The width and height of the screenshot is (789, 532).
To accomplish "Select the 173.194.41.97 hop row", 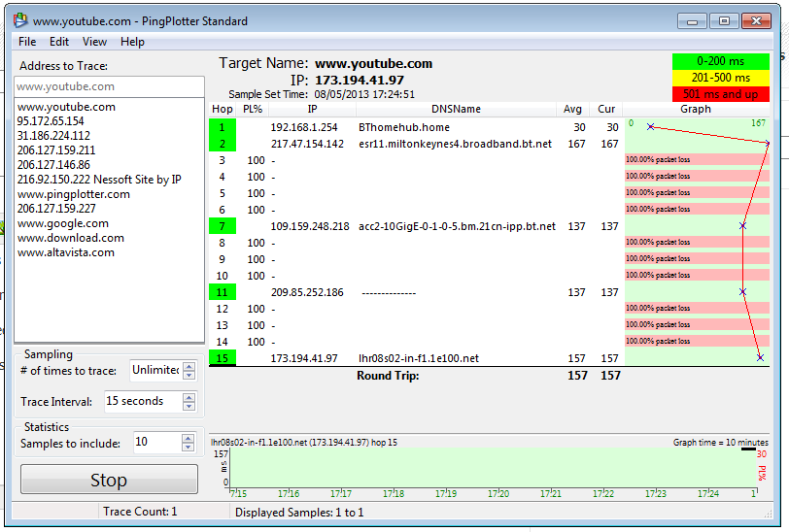I will pyautogui.click(x=489, y=358).
